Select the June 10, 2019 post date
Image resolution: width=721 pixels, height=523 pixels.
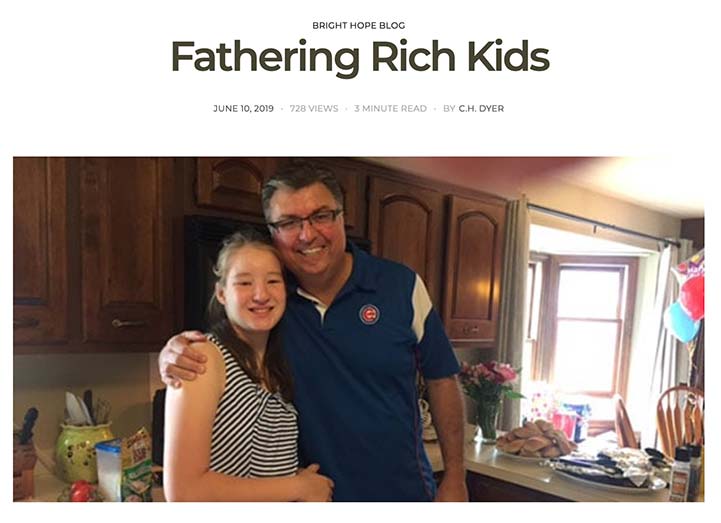[x=243, y=109]
